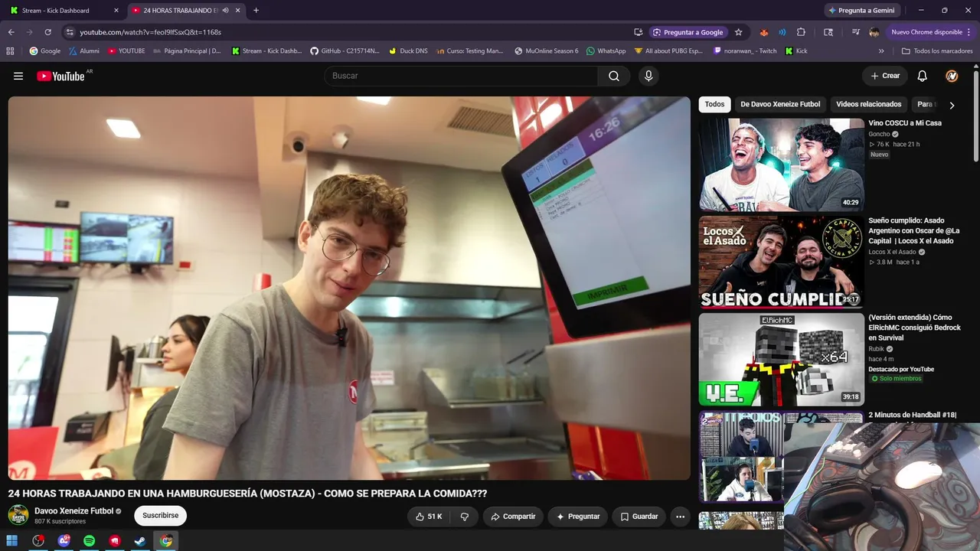Select the De Davoo Xeneize Futbol chip
This screenshot has height=551, width=980.
pos(780,104)
